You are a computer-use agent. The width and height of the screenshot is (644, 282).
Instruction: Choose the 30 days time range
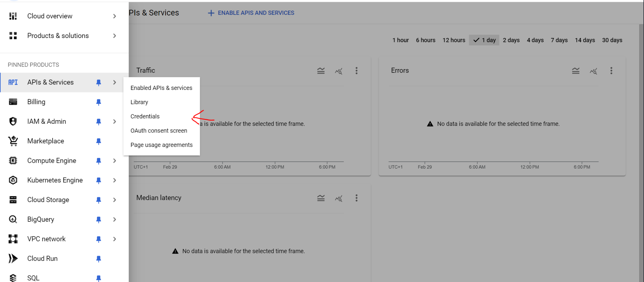point(612,40)
